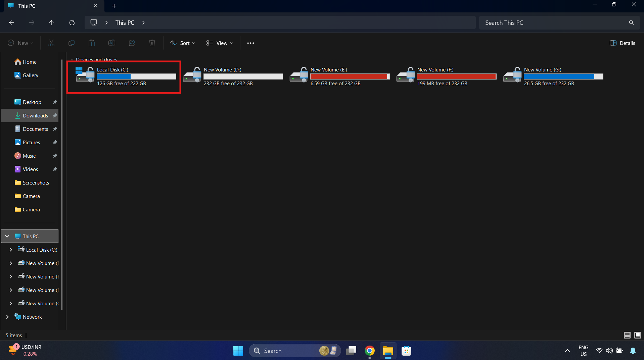
Task: Click the Share icon in the command bar
Action: [132, 43]
